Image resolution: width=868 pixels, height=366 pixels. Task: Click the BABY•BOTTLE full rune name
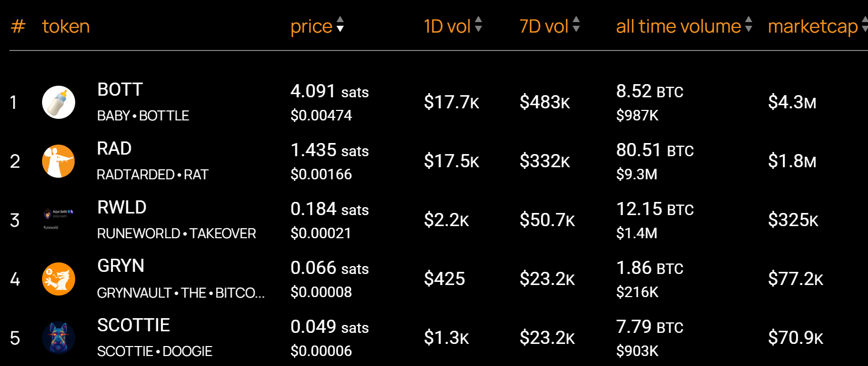pos(143,116)
